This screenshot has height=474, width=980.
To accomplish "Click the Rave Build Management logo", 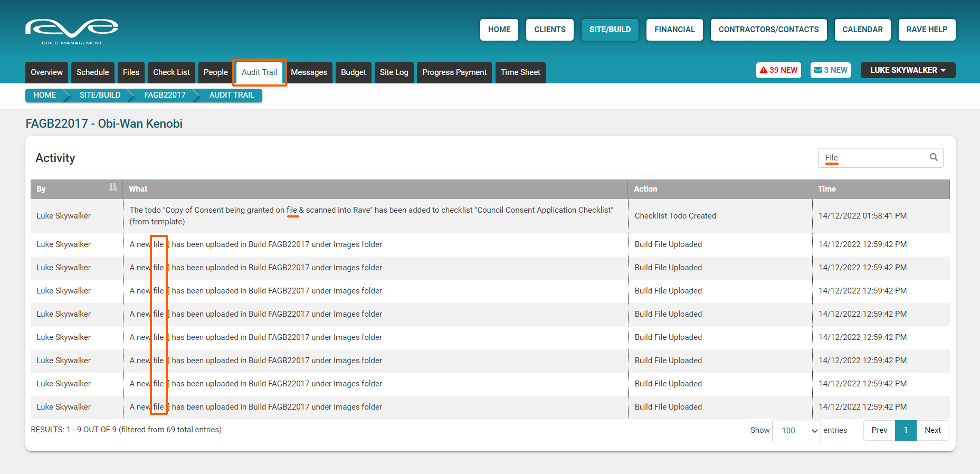I will (72, 31).
